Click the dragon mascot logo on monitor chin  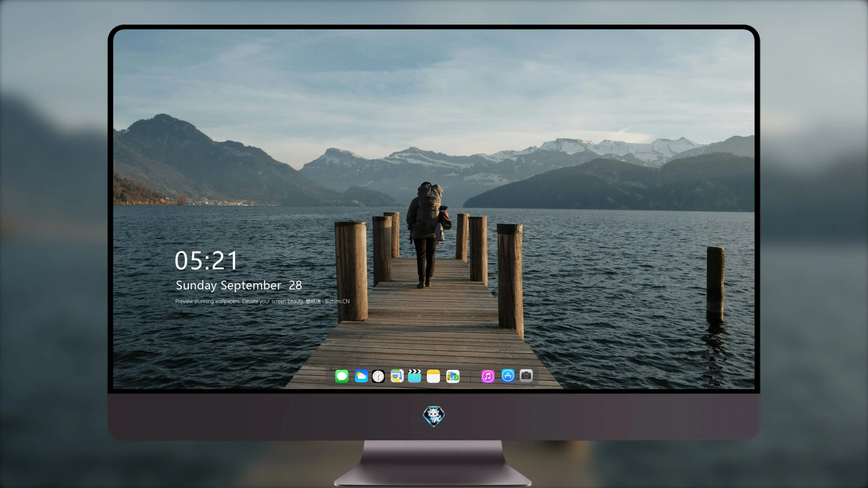click(434, 416)
